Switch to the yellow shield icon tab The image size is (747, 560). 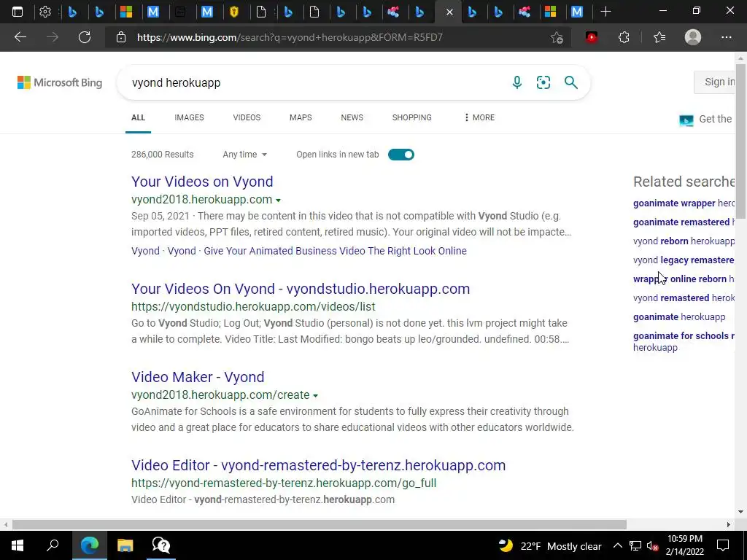point(234,12)
